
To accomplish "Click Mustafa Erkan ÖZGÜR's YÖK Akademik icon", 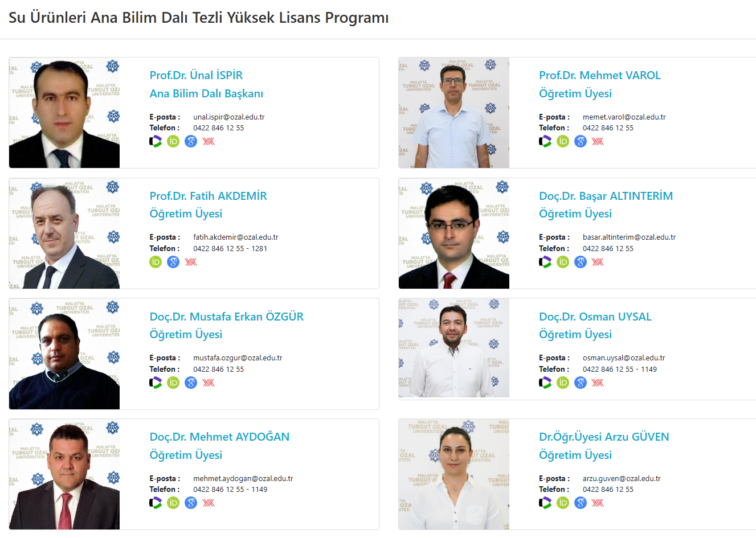I will (x=209, y=383).
